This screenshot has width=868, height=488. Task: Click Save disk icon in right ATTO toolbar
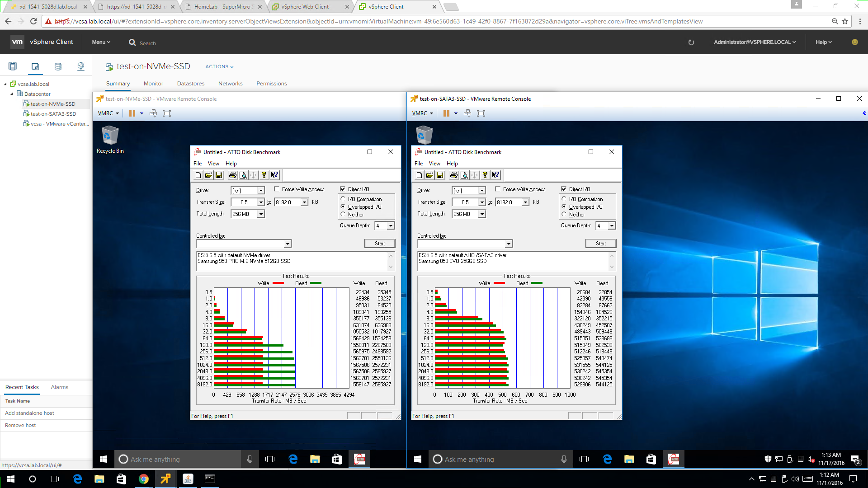pyautogui.click(x=440, y=175)
